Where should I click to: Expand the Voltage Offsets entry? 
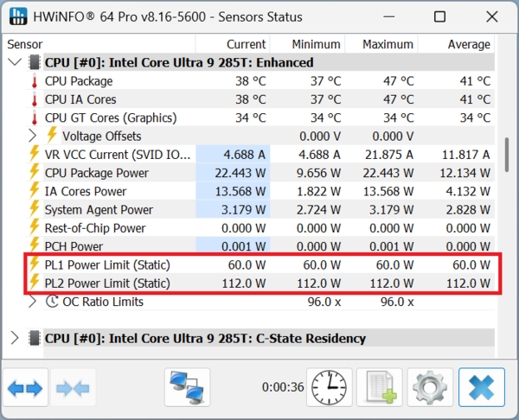pos(32,136)
